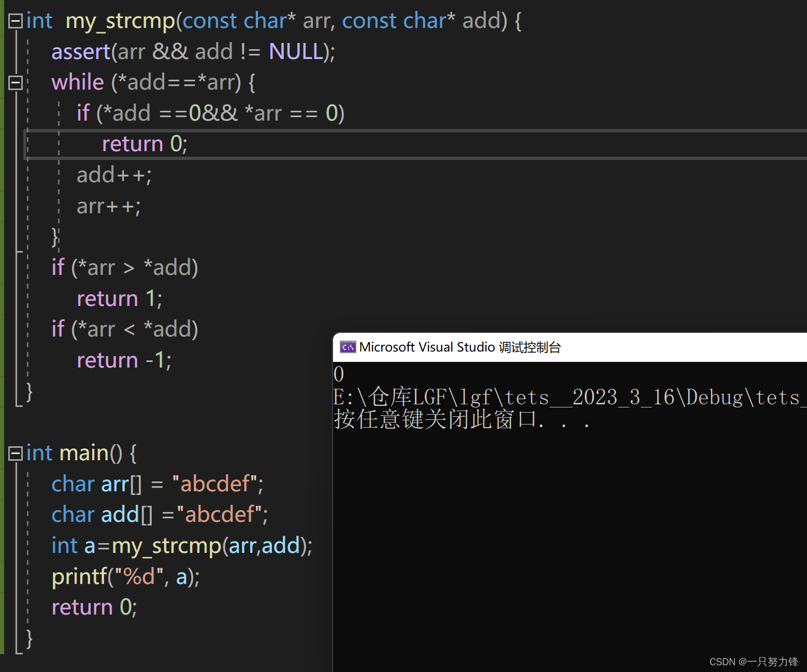Collapse the my_strcmp function body

15,21
